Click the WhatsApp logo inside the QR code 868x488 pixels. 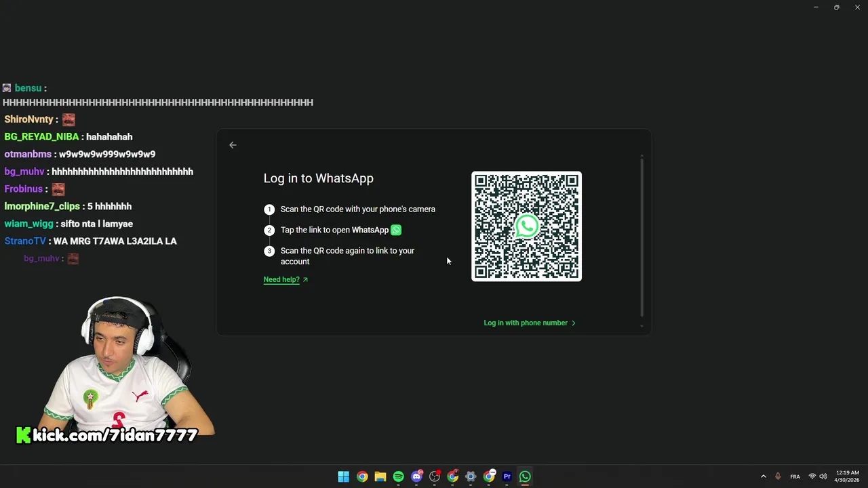point(527,226)
